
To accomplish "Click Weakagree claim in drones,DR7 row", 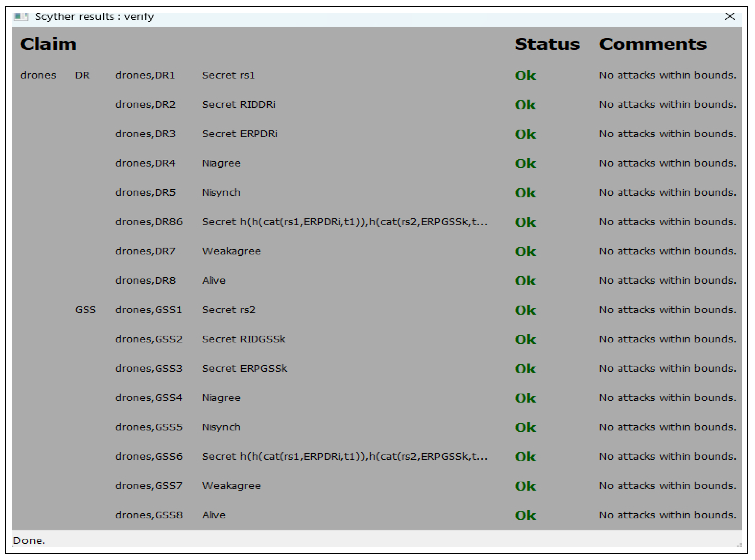I will pyautogui.click(x=231, y=251).
